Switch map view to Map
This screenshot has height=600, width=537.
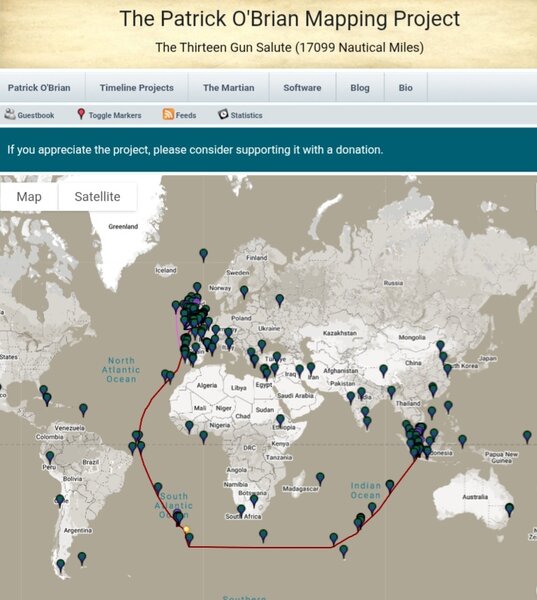pyautogui.click(x=29, y=197)
